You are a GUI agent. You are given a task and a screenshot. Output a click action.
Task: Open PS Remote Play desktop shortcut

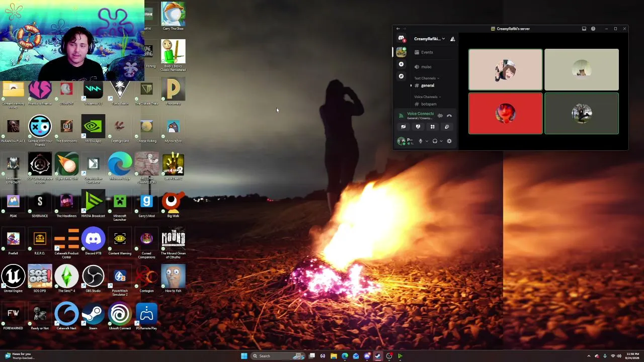click(146, 316)
